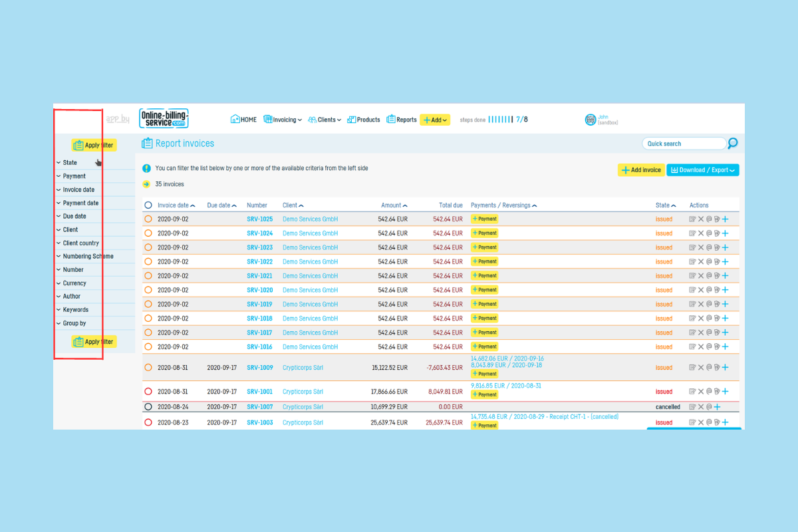
Task: Edit invoice SRV-1025 via pencil icon
Action: point(692,219)
